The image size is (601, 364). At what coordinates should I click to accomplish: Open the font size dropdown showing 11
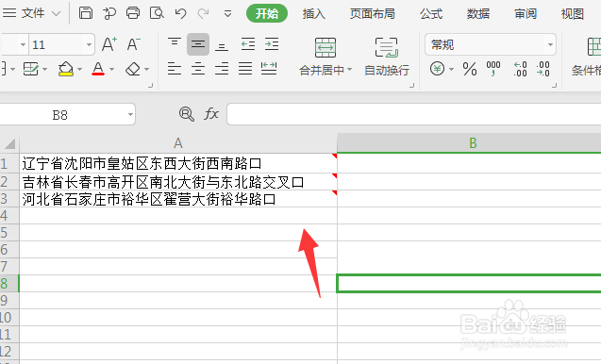coord(89,45)
